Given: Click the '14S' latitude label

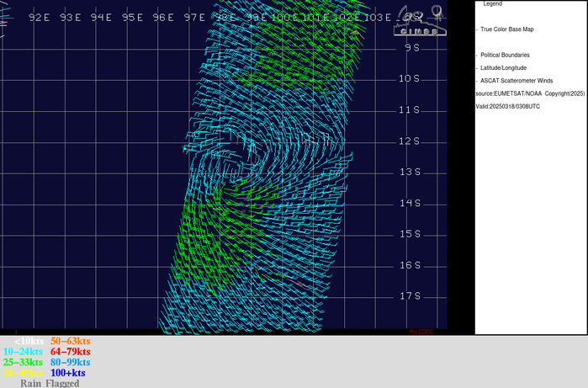Looking at the screenshot, I should (x=410, y=203).
